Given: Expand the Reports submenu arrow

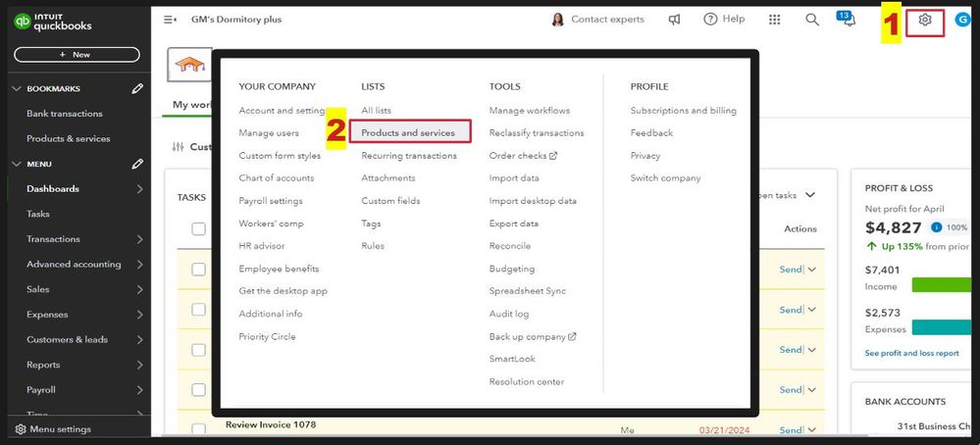Looking at the screenshot, I should tap(139, 365).
